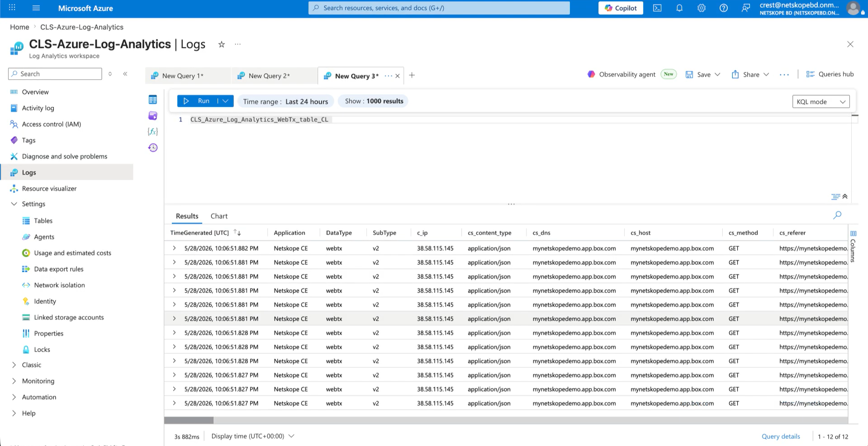Switch to the New Query 1 tab

pyautogui.click(x=188, y=76)
